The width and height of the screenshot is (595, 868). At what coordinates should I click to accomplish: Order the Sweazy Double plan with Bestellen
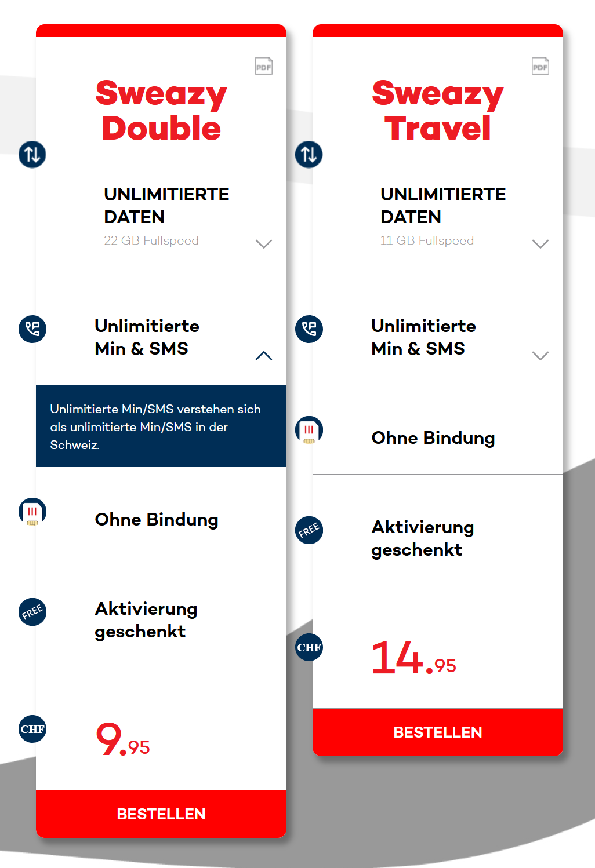click(x=161, y=814)
